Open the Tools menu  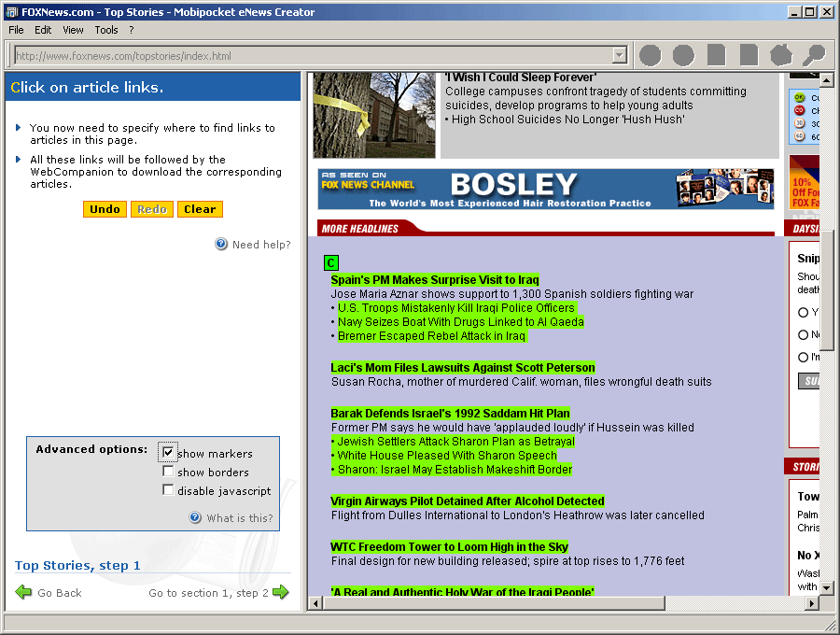[x=106, y=30]
